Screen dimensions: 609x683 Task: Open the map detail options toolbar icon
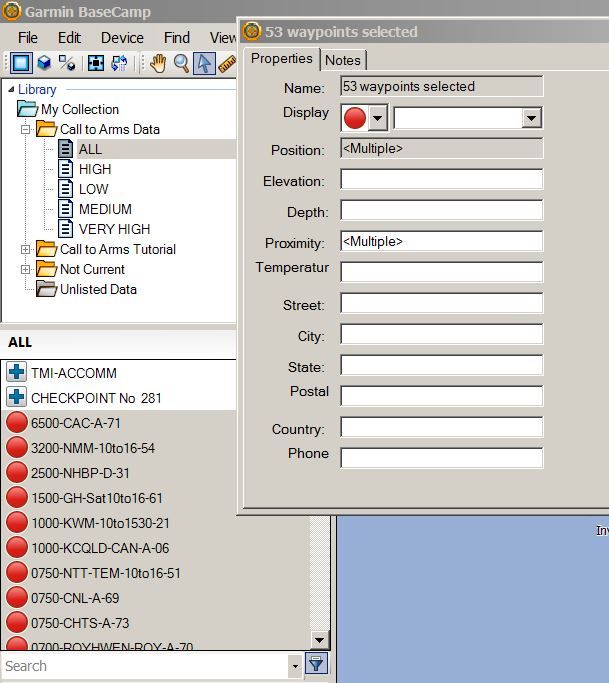(x=67, y=63)
